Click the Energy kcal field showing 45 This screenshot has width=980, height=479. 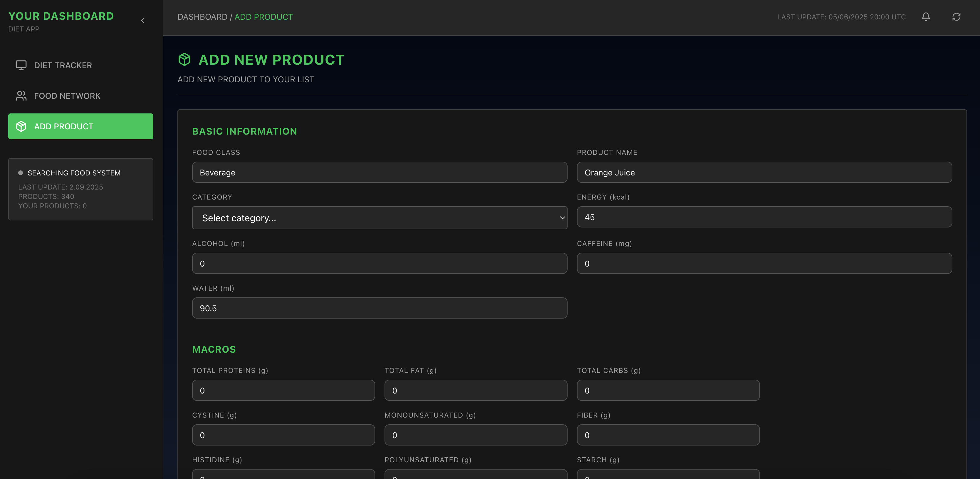click(x=764, y=217)
